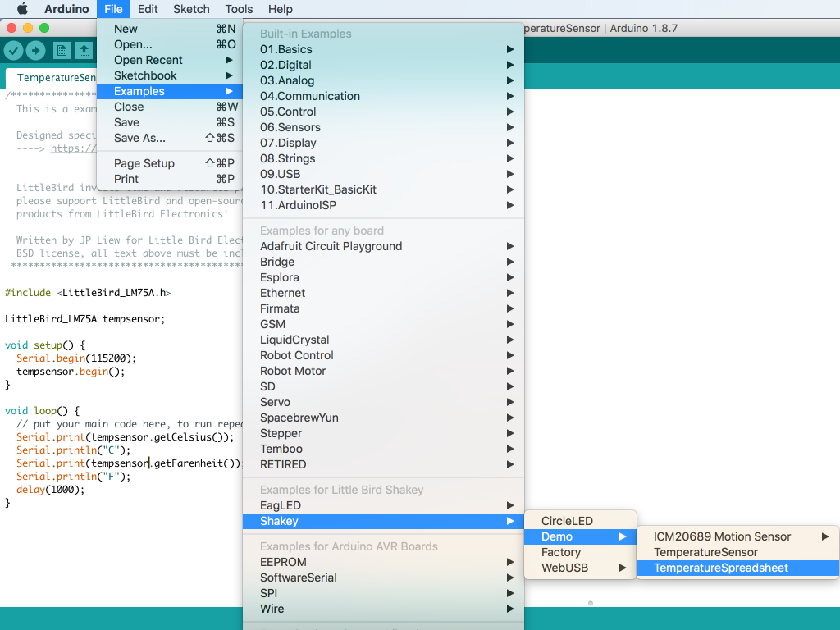
Task: Open the Bridge library examples
Action: pyautogui.click(x=384, y=262)
